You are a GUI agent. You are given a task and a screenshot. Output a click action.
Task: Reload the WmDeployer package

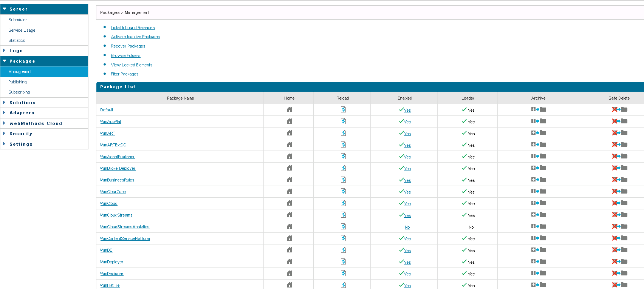click(x=343, y=261)
